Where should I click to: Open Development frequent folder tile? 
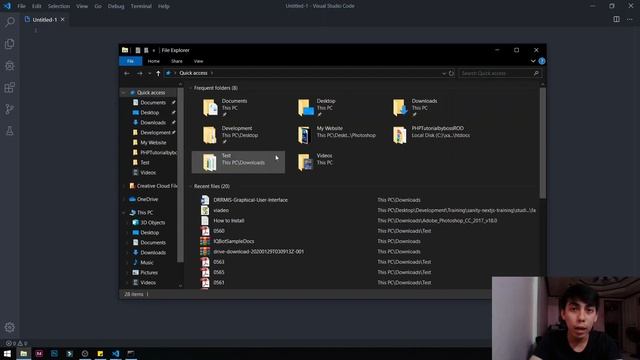(238, 135)
